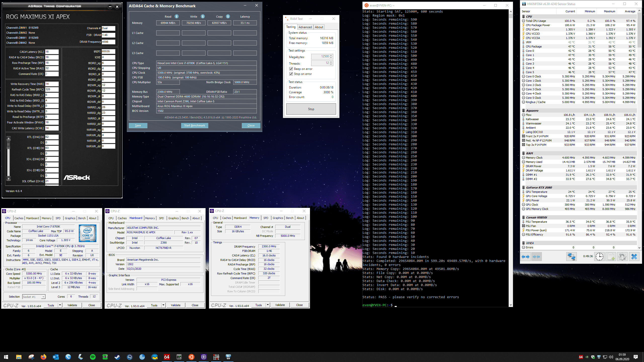The width and height of the screenshot is (644, 362).
Task: Open Tools dropdown arrow in CPU-Z Mainboard window
Action: [x=163, y=305]
